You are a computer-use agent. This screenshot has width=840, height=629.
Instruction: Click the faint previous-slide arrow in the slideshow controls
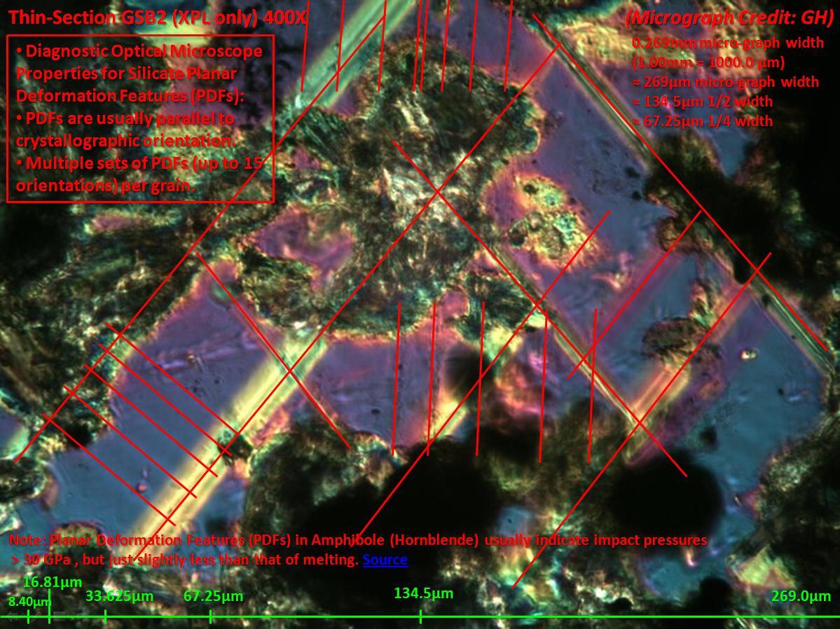click(x=12, y=616)
